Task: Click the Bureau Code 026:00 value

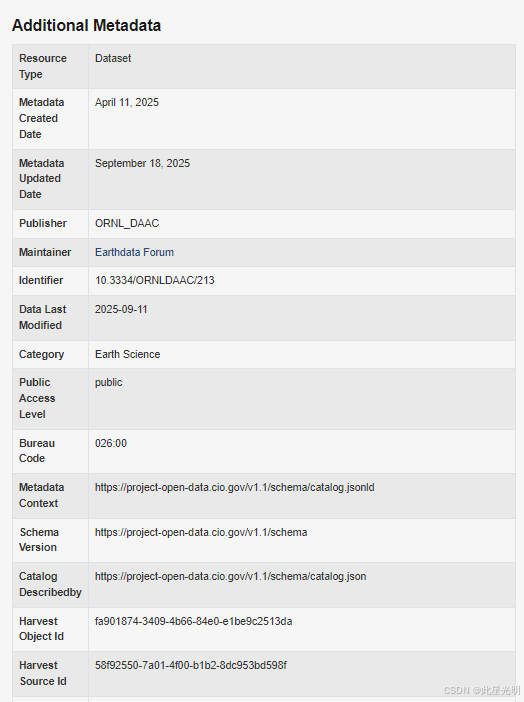Action: tap(111, 443)
